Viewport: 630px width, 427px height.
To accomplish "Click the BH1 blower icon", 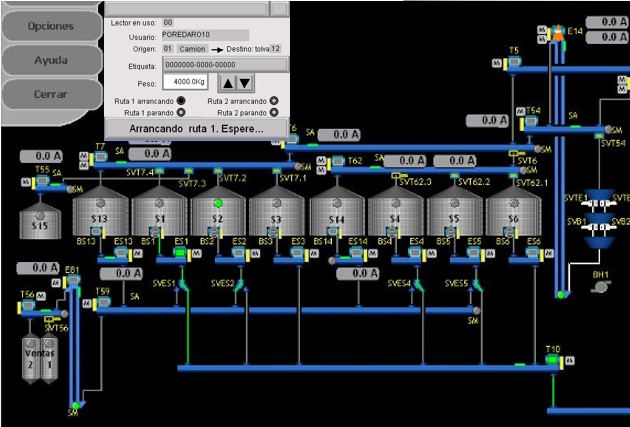I will click(600, 286).
